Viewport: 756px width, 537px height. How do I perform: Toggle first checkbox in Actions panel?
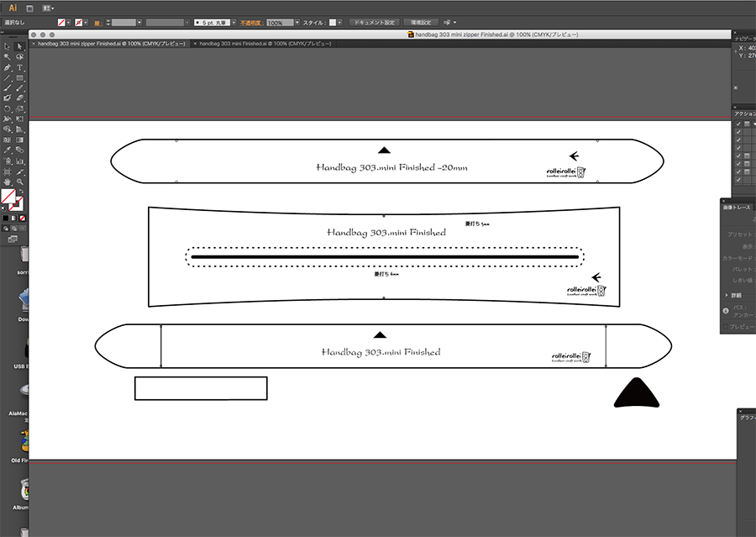(738, 124)
